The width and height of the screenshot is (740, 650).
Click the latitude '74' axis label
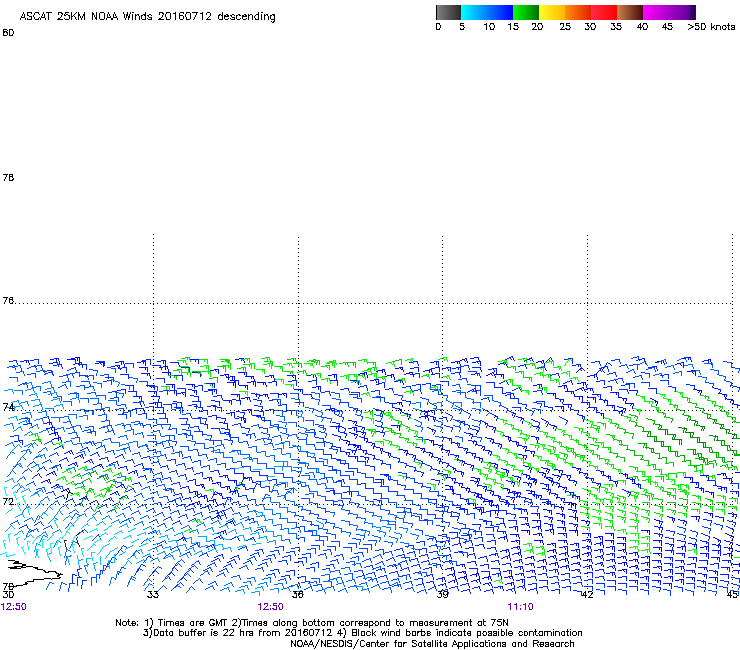coord(8,407)
